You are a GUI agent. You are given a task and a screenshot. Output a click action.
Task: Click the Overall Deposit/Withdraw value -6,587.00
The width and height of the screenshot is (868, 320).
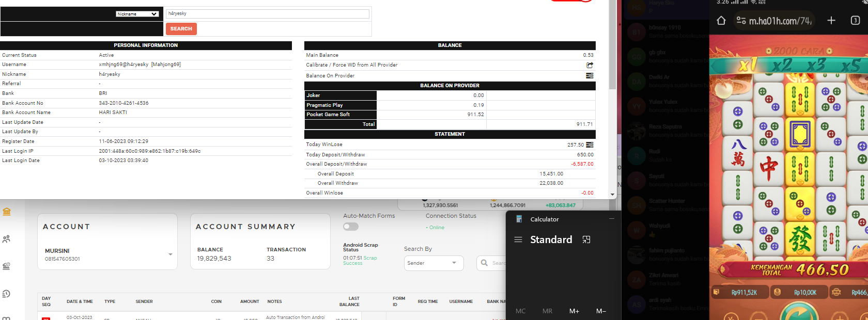582,164
